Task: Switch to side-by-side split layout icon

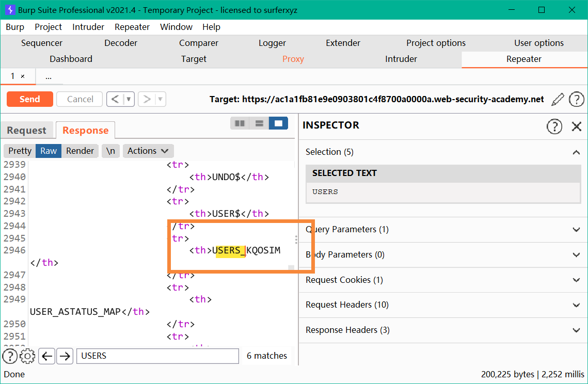Action: [x=240, y=123]
